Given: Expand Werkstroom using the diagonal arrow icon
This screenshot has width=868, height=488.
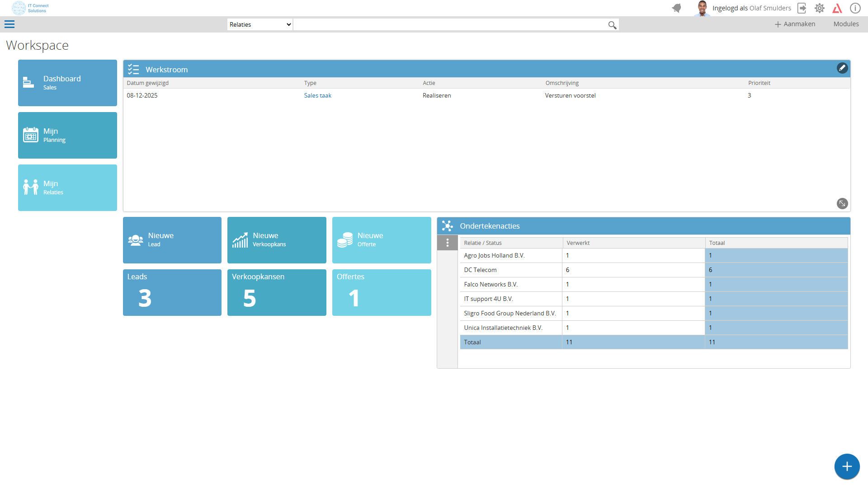Looking at the screenshot, I should (x=842, y=203).
